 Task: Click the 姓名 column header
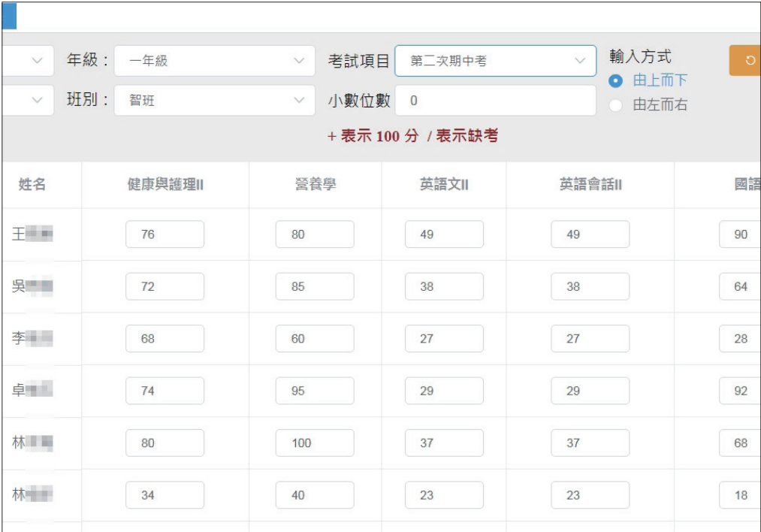click(x=32, y=184)
